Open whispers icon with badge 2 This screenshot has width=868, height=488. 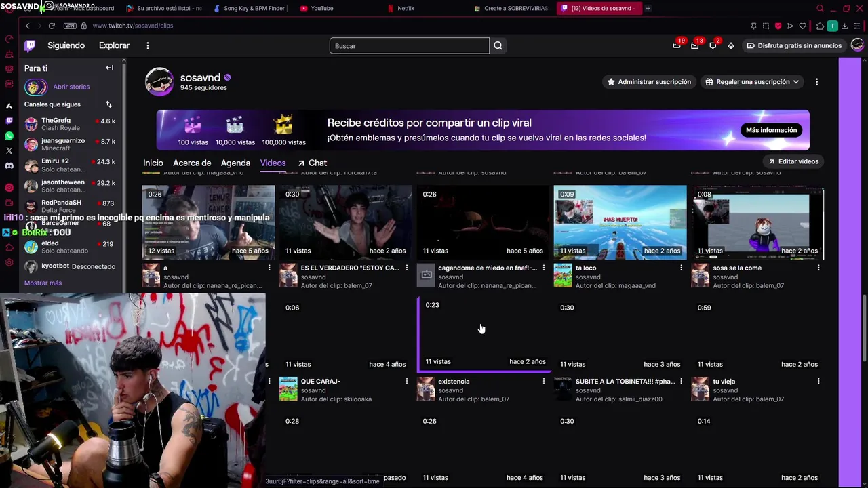pyautogui.click(x=713, y=45)
